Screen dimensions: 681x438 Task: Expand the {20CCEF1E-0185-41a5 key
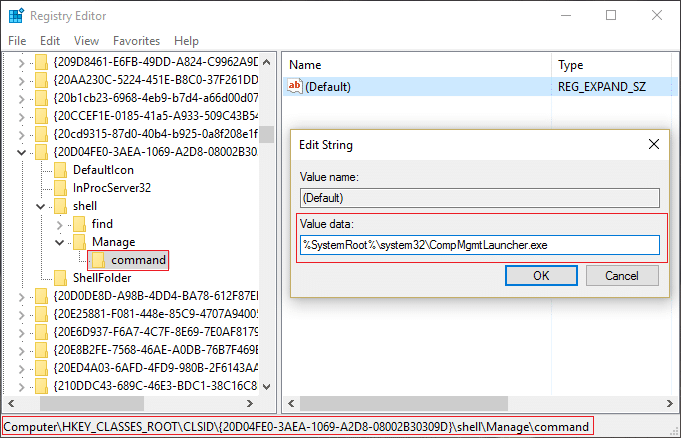(x=21, y=117)
